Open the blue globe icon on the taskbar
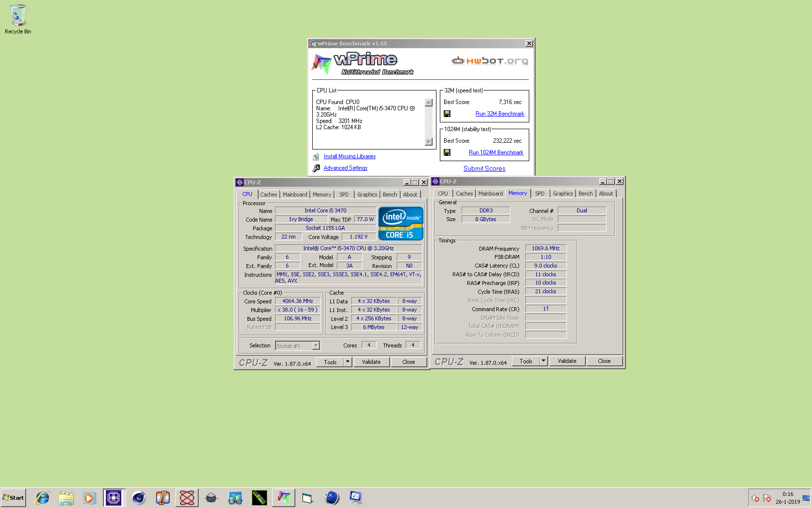Viewport: 812px width, 508px height. (332, 497)
